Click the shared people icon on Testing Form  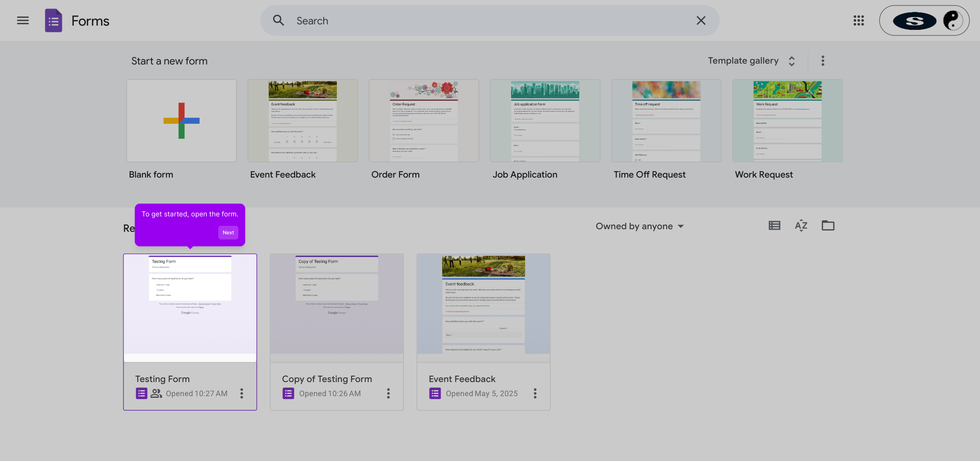(156, 394)
